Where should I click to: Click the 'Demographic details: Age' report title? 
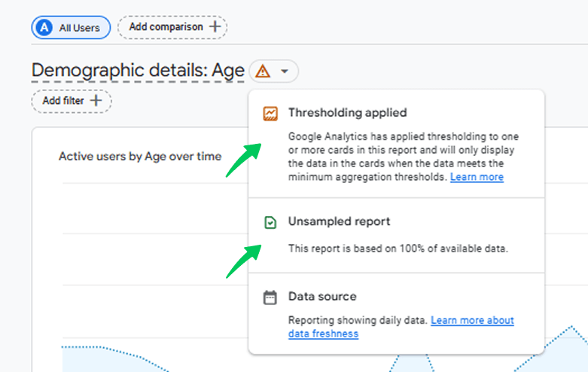(138, 71)
